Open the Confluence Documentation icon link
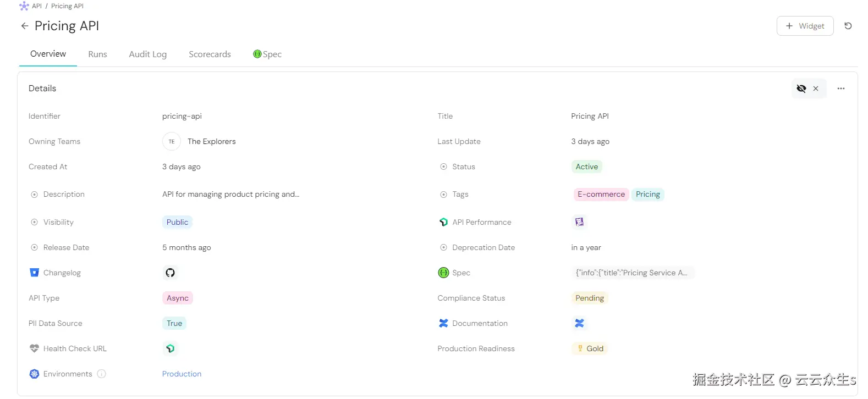Screen dimensions: 868x399 click(579, 323)
